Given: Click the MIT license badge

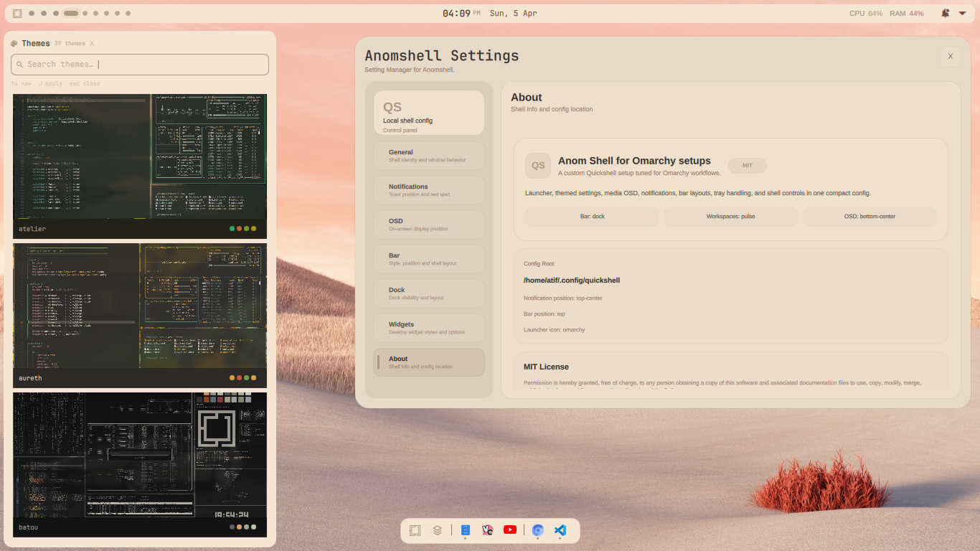Looking at the screenshot, I should [747, 166].
